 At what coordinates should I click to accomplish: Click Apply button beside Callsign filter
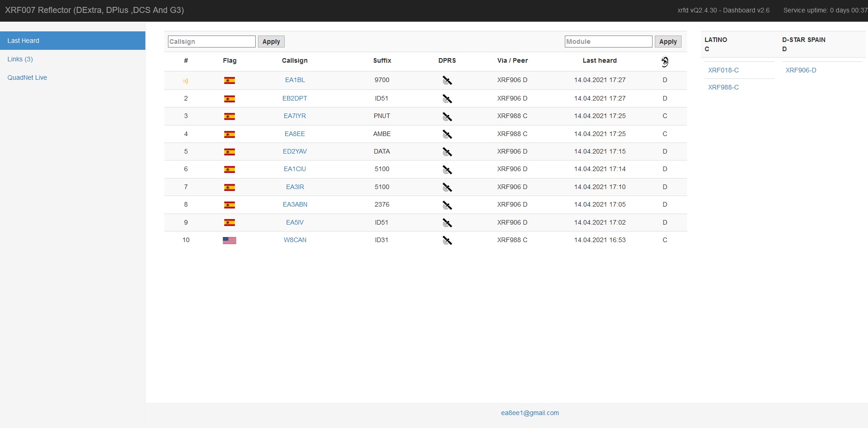pos(271,42)
